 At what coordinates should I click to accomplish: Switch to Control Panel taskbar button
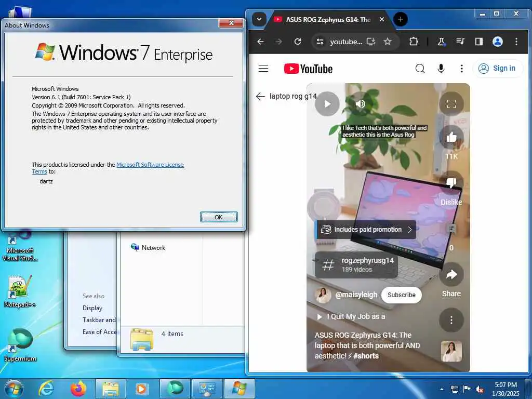[207, 389]
